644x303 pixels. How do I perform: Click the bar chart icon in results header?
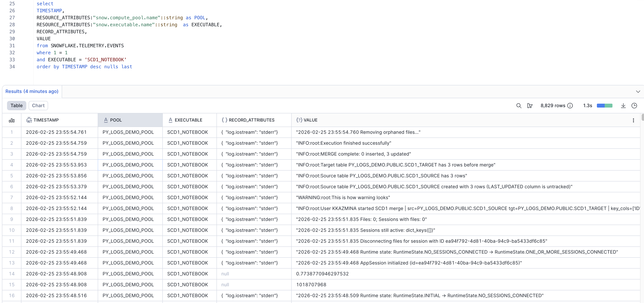[12, 120]
